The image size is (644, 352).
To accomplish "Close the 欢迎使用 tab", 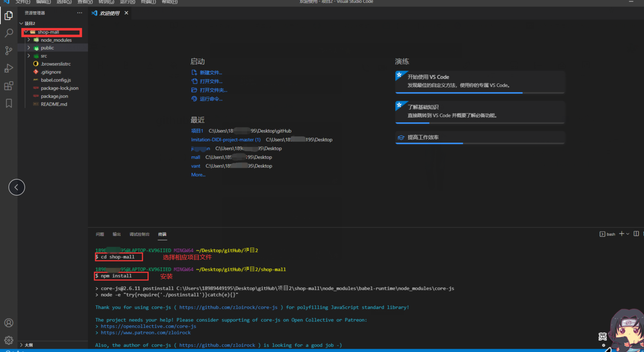I will pos(126,13).
